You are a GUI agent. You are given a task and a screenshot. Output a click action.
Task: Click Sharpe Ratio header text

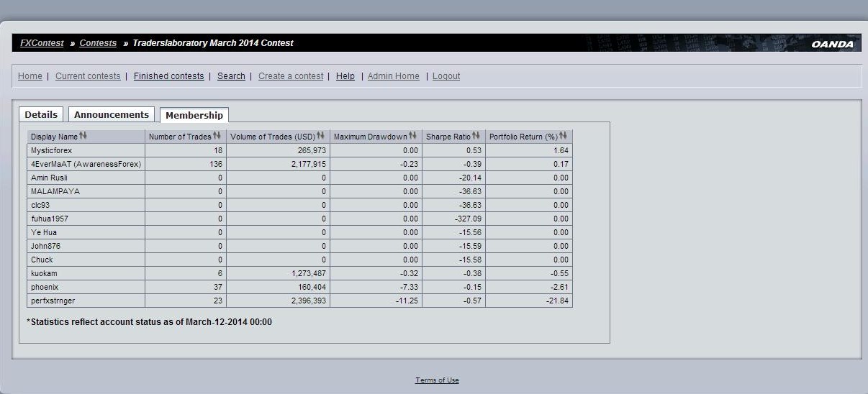click(x=448, y=137)
